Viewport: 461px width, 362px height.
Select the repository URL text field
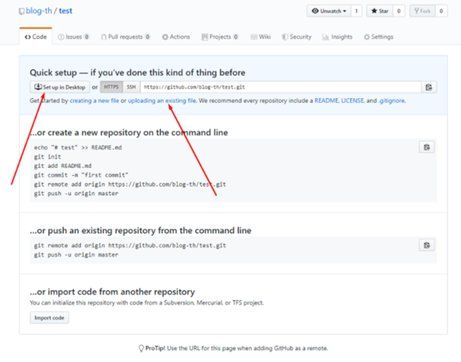(x=281, y=87)
